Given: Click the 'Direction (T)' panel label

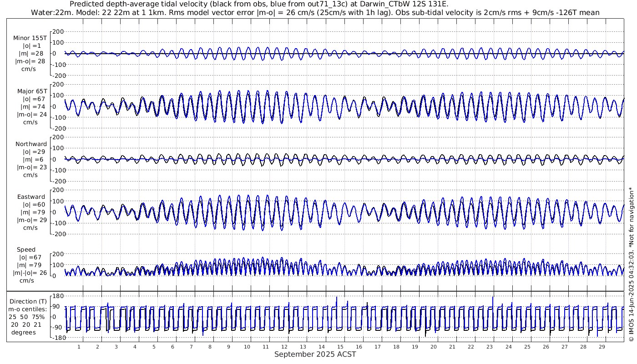Looking at the screenshot, I should tap(28, 301).
